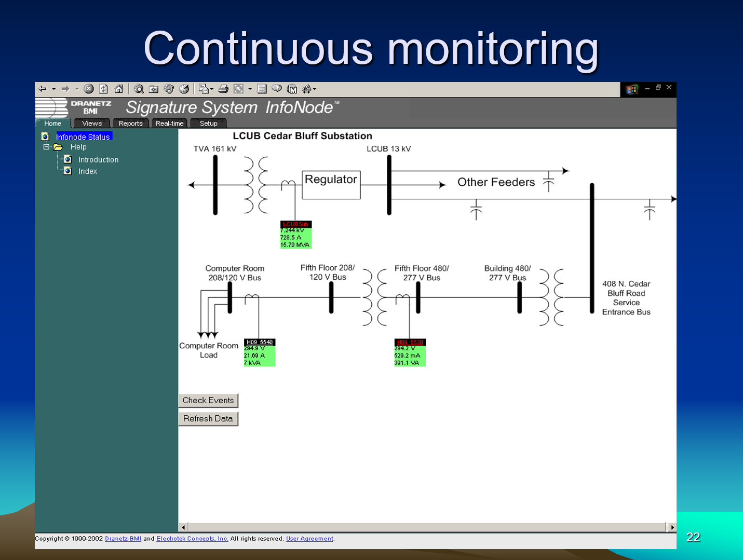This screenshot has width=743, height=560.
Task: Click the Back arrow icon
Action: [x=43, y=89]
